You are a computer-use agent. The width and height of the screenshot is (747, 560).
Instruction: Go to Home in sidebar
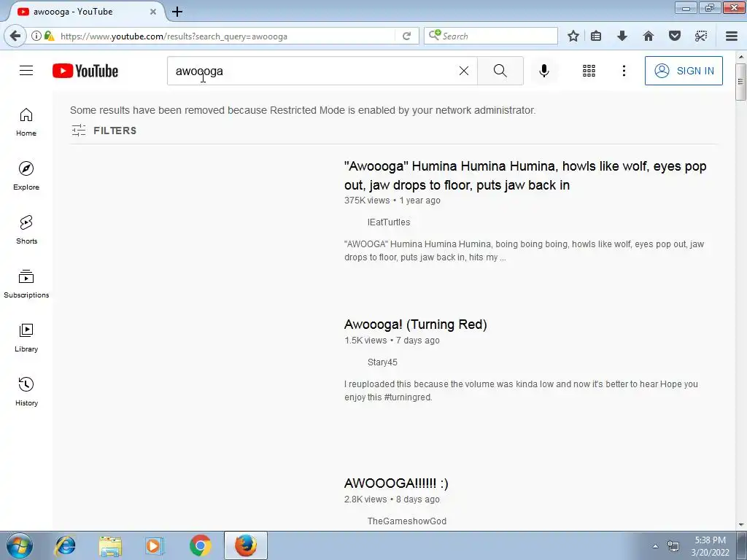click(26, 122)
